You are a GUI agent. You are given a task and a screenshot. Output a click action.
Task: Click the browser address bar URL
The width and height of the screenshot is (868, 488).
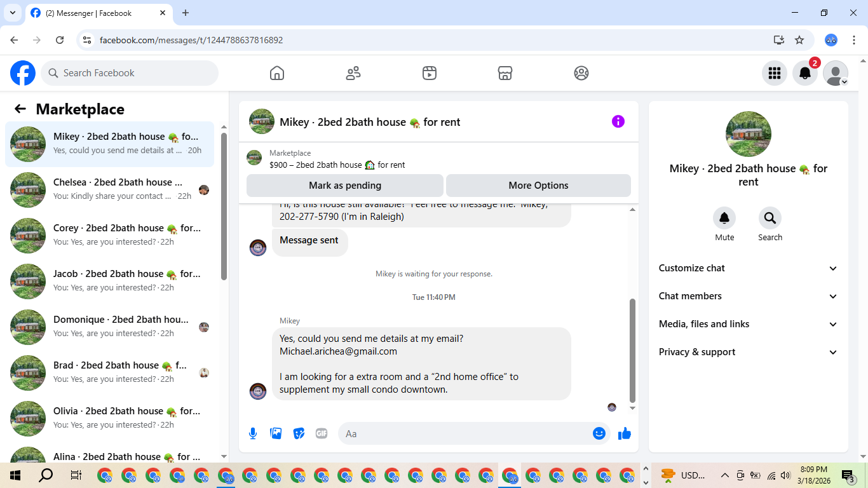[191, 40]
